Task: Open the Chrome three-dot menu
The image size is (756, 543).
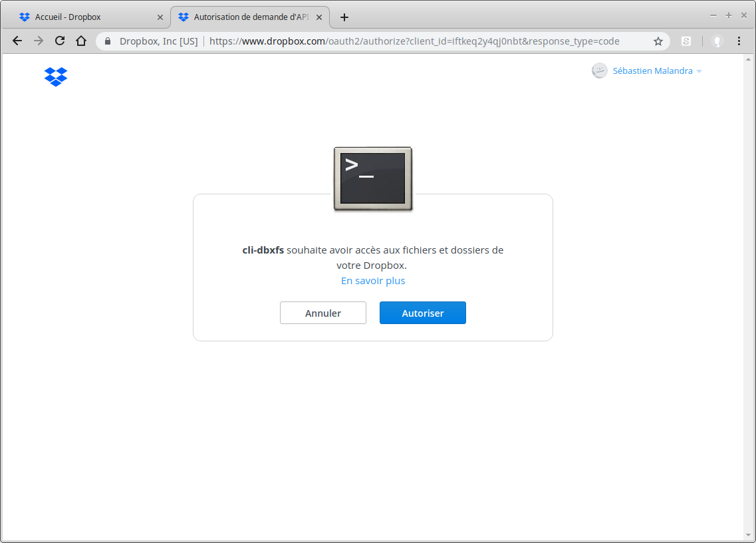Action: [739, 41]
